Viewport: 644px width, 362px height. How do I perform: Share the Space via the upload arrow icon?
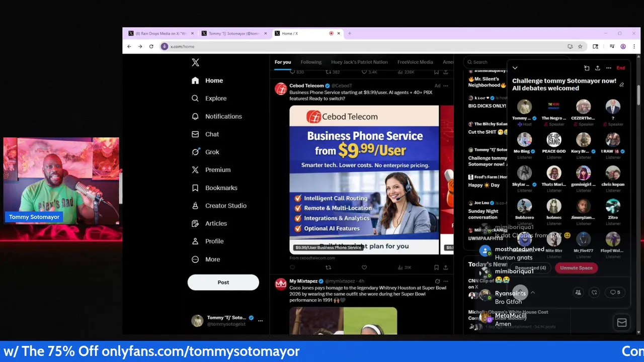597,68
